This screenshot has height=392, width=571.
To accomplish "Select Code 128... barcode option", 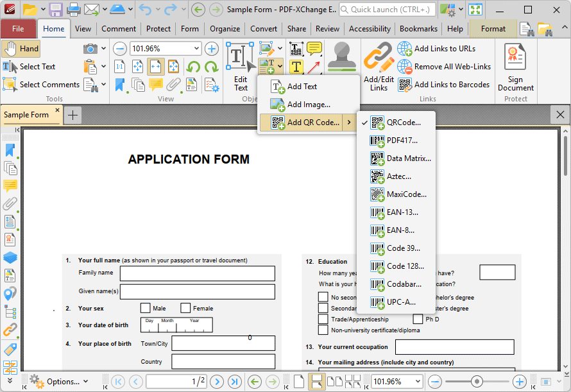I will (396, 266).
